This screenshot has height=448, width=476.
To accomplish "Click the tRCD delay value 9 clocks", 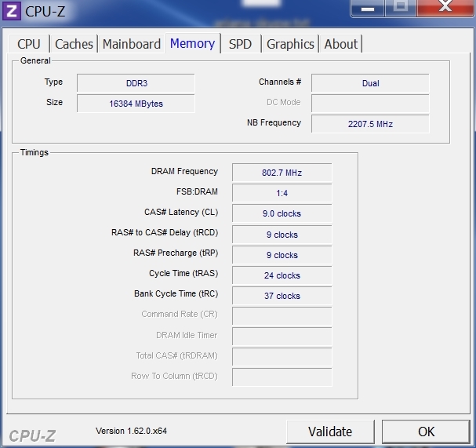I will click(x=282, y=234).
